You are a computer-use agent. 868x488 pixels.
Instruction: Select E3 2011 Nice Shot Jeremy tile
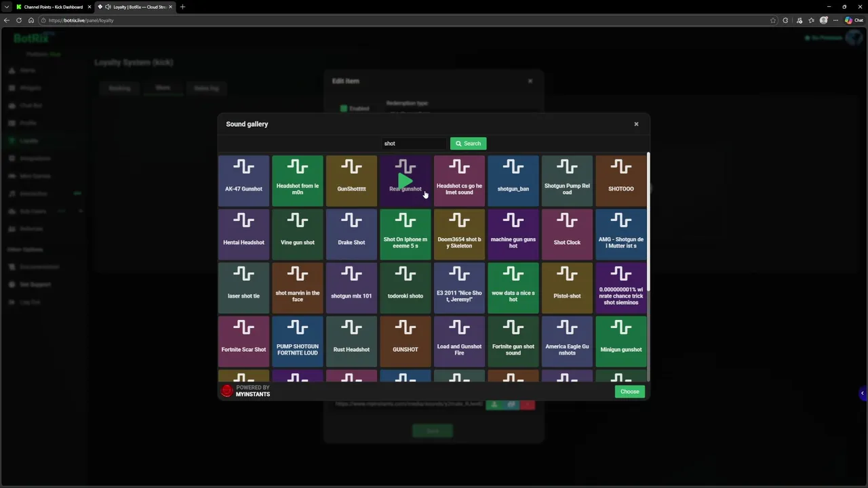pos(459,288)
